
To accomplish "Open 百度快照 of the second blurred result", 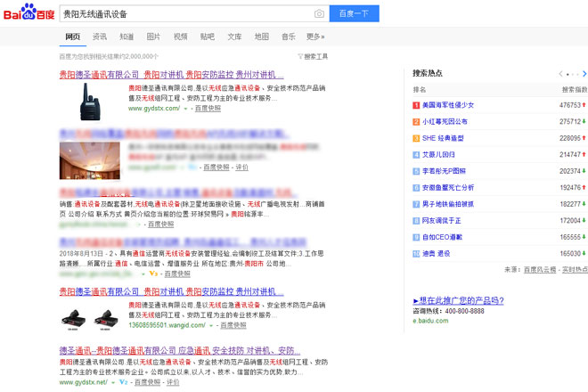I will pos(216,167).
